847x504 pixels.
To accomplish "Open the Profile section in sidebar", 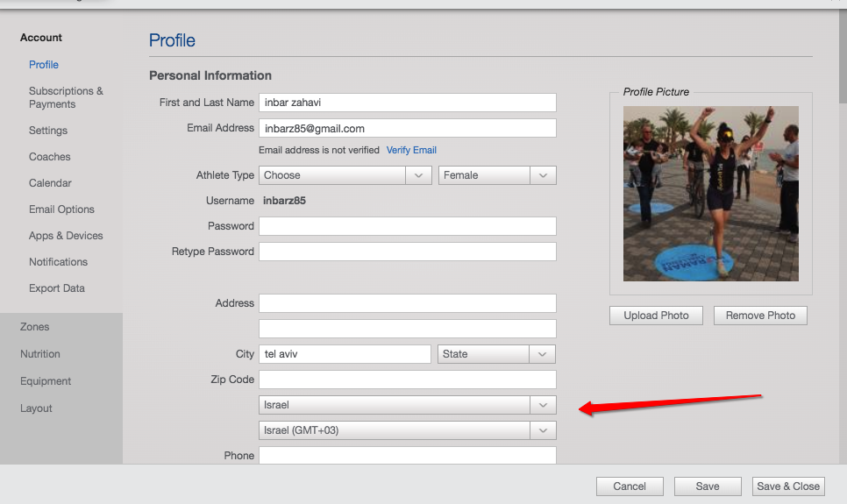I will click(x=44, y=65).
